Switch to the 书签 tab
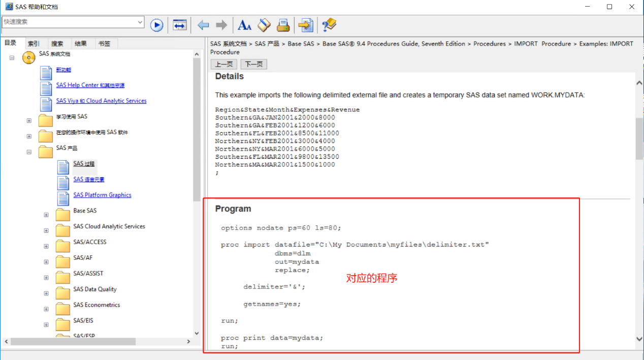Image resolution: width=644 pixels, height=360 pixels. pos(104,44)
